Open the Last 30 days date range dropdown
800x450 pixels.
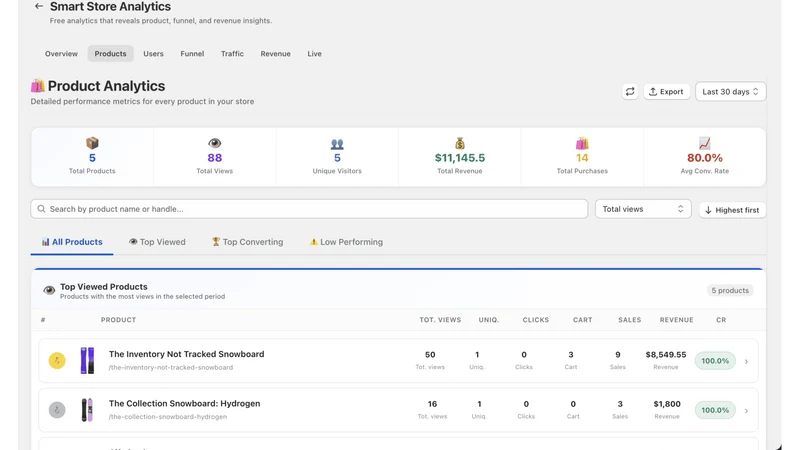point(731,92)
